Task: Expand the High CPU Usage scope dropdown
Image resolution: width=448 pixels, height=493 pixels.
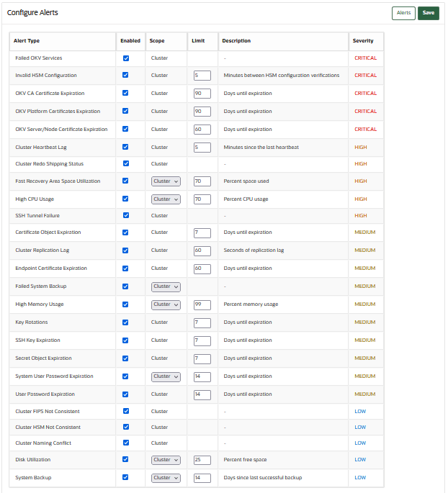Action: (x=166, y=199)
